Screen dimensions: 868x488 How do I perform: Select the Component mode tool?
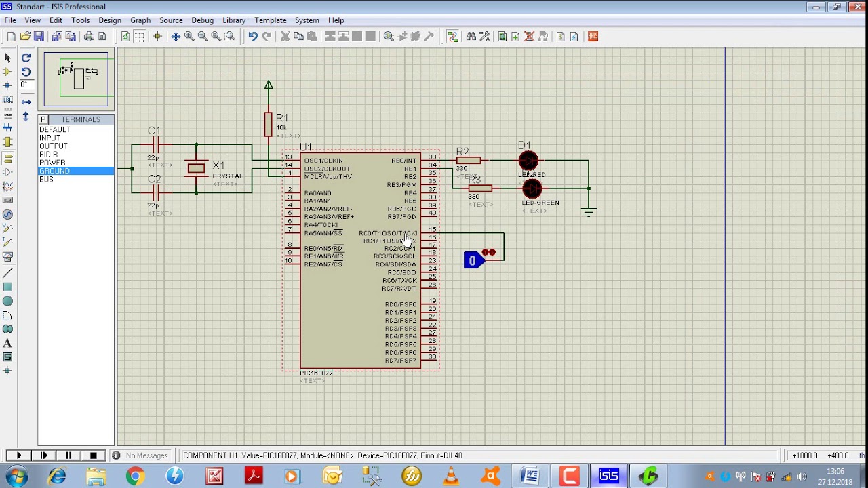click(x=7, y=72)
